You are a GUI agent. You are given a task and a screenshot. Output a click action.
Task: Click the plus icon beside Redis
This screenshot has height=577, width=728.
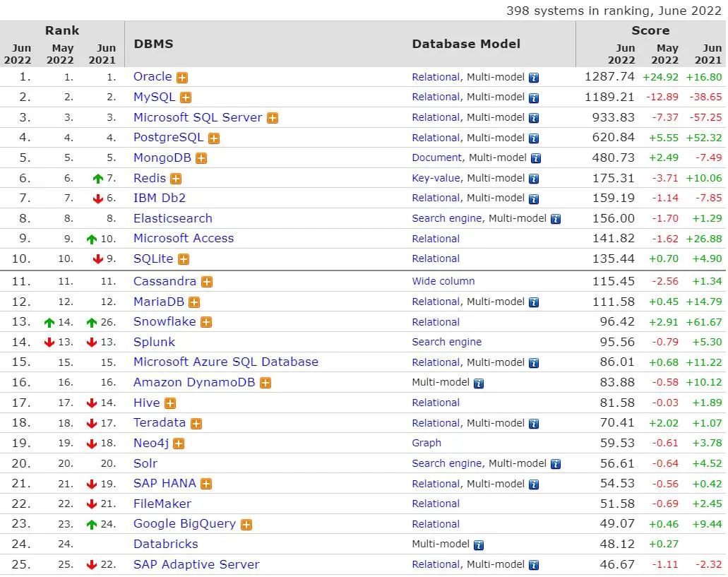point(176,179)
